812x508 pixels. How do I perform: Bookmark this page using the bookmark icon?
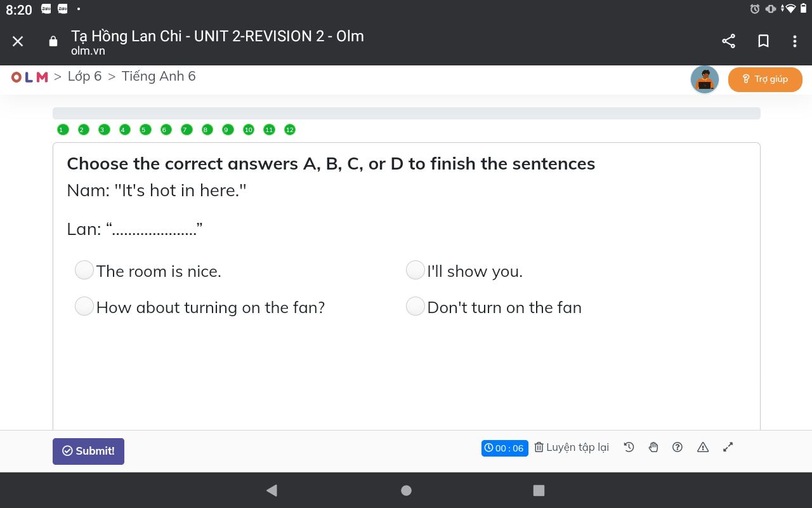[x=764, y=41]
